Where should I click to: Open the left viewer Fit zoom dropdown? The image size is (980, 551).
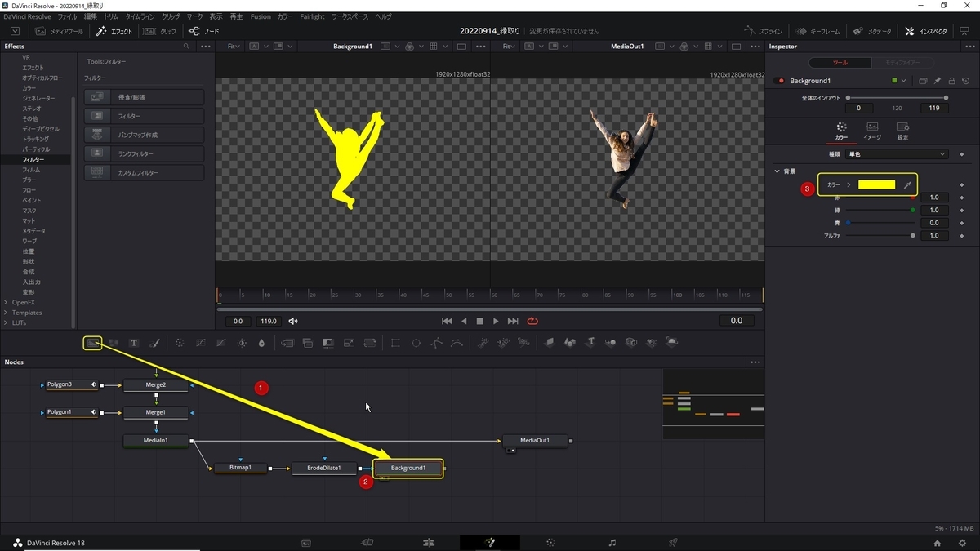pos(234,47)
